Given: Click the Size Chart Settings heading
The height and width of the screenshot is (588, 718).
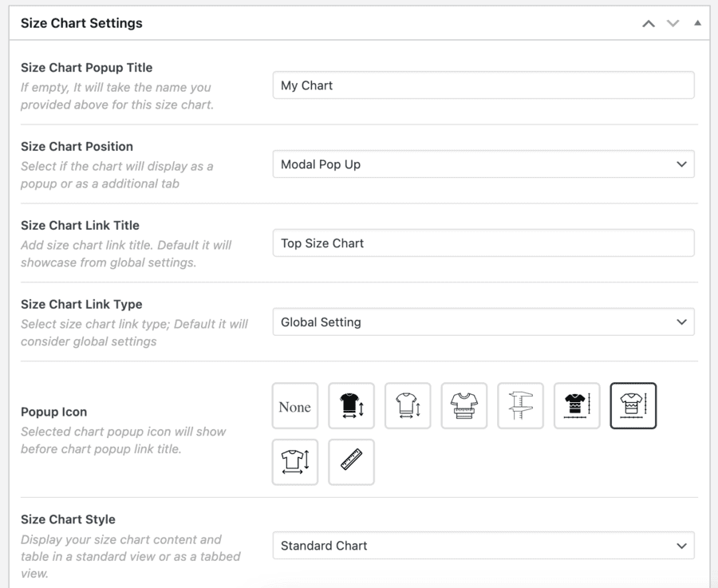Looking at the screenshot, I should (81, 23).
